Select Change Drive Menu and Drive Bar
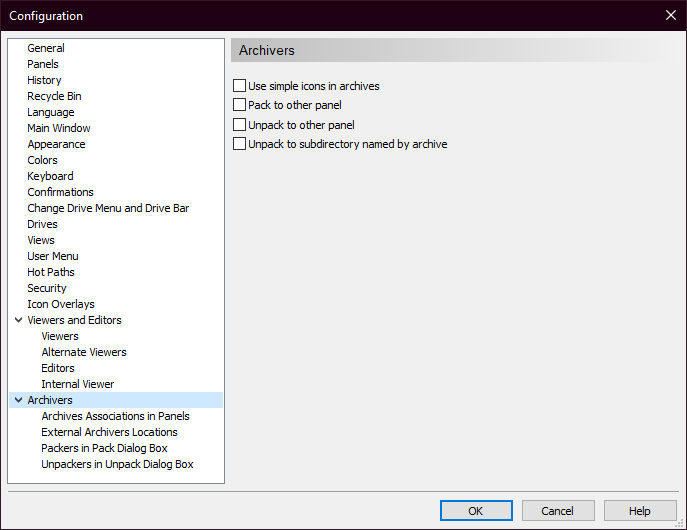This screenshot has width=687, height=530. tap(108, 208)
